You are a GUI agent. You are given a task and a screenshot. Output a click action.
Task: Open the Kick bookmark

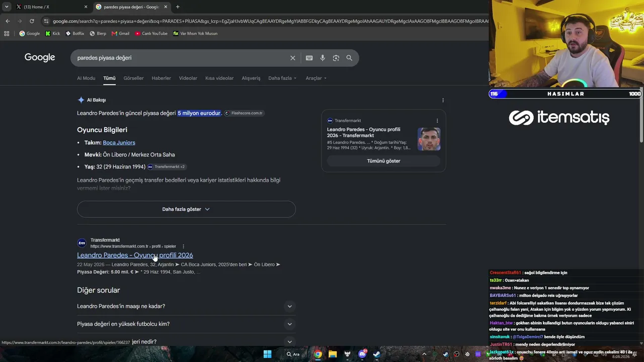point(52,34)
